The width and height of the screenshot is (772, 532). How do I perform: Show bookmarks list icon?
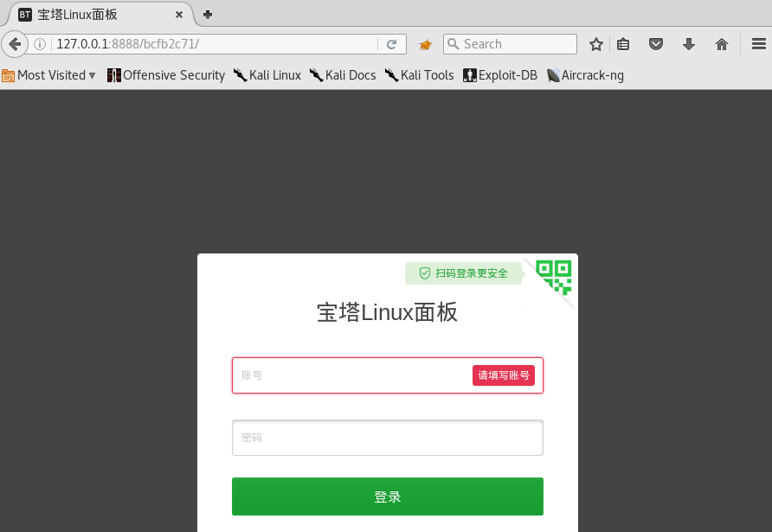(x=623, y=44)
